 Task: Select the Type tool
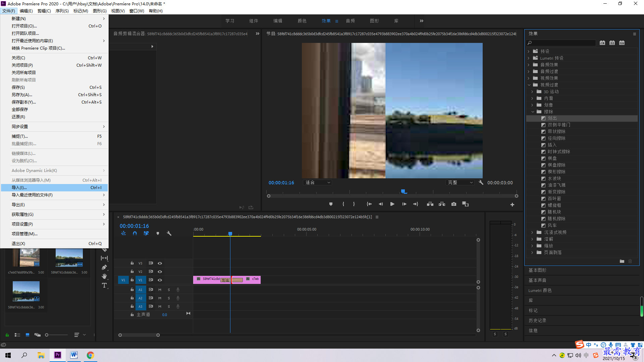point(104,285)
